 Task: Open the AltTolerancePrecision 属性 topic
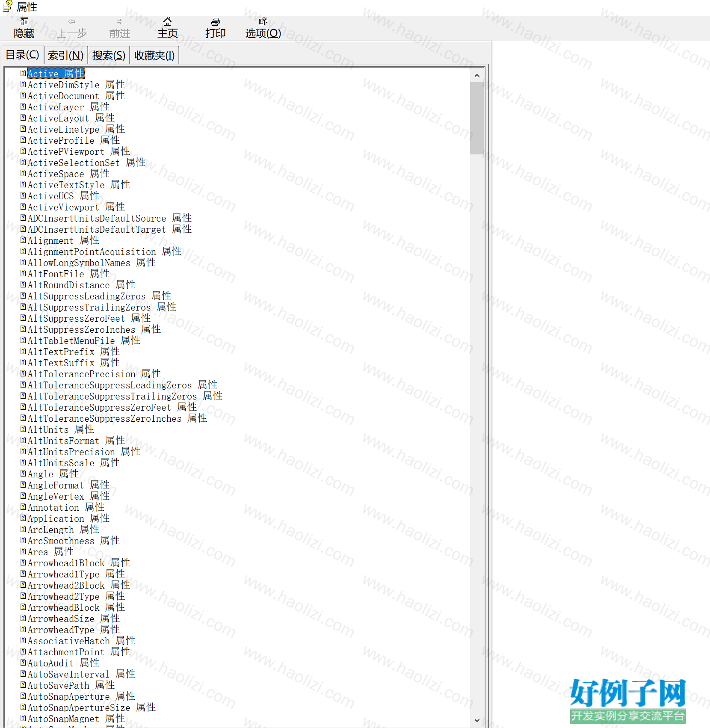point(94,374)
